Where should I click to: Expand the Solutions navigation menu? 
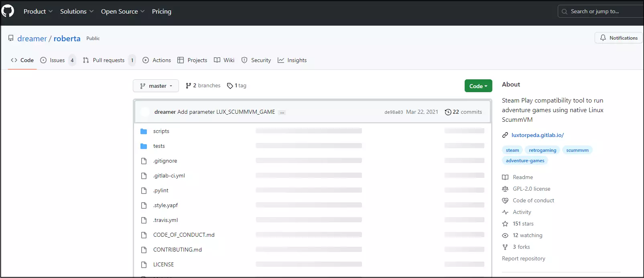(x=77, y=12)
